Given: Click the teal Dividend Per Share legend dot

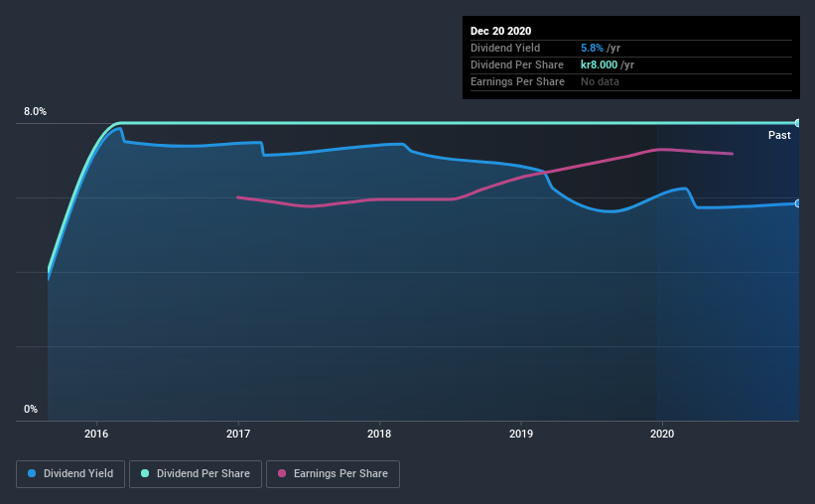Looking at the screenshot, I should tap(145, 473).
